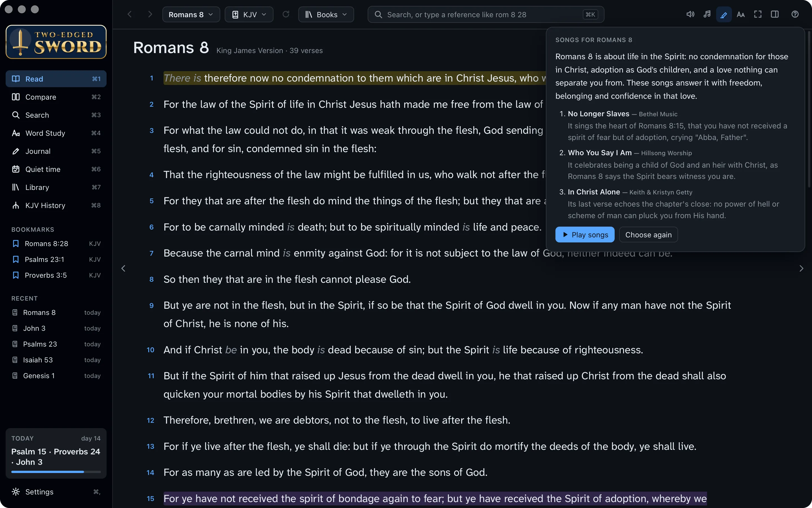Click In Christ Alone song title

(593, 192)
